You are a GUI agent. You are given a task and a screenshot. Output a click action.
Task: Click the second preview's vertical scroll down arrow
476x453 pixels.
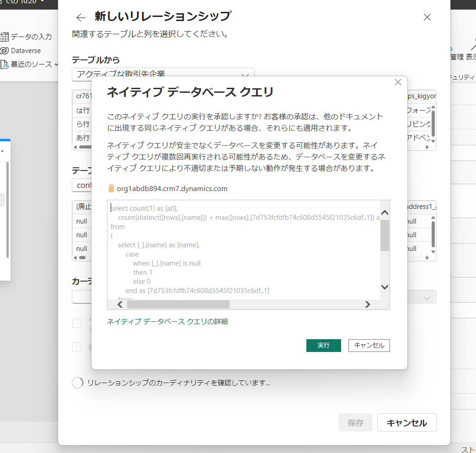433,252
